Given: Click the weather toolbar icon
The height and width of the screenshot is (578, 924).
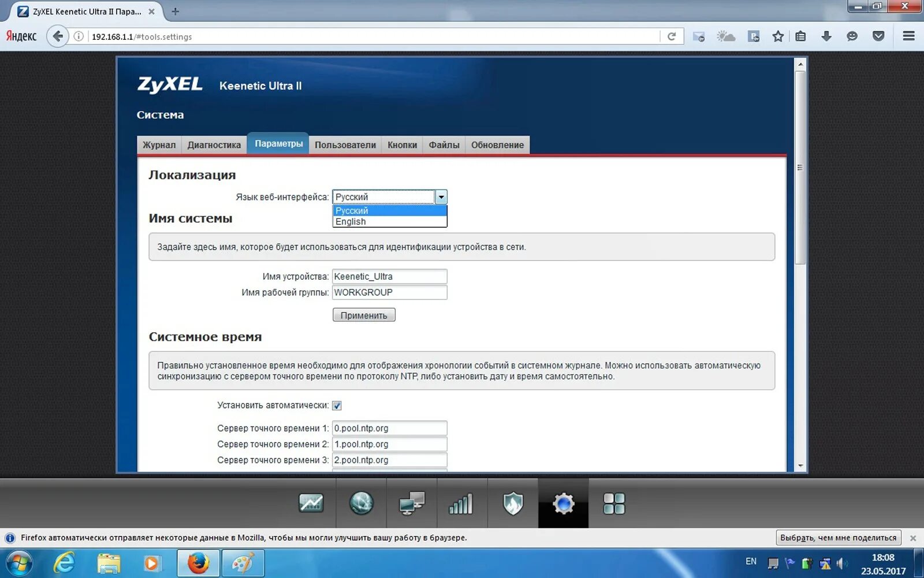Looking at the screenshot, I should (x=726, y=36).
